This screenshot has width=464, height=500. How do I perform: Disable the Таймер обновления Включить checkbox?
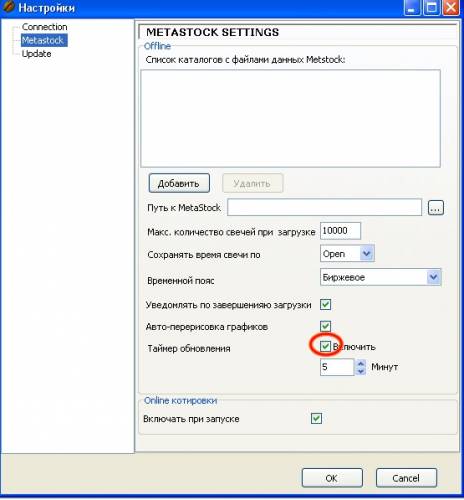point(325,346)
